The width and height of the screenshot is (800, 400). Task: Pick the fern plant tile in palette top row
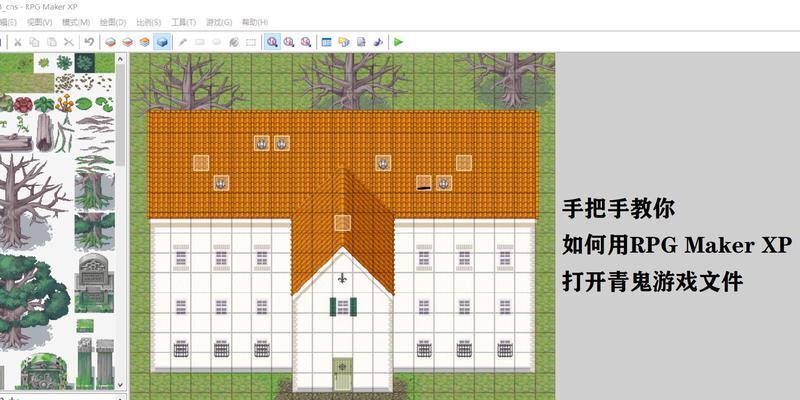point(64,63)
